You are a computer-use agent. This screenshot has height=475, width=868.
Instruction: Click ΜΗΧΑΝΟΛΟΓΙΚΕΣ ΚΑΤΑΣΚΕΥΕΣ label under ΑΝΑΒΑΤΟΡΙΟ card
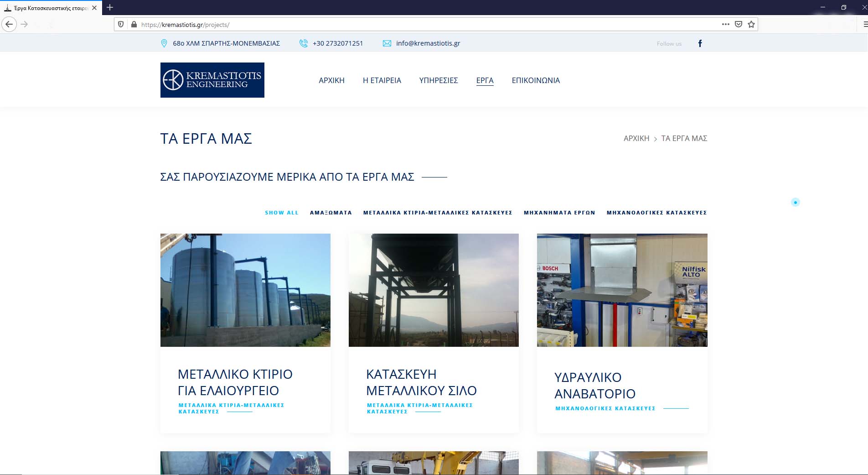pyautogui.click(x=605, y=408)
